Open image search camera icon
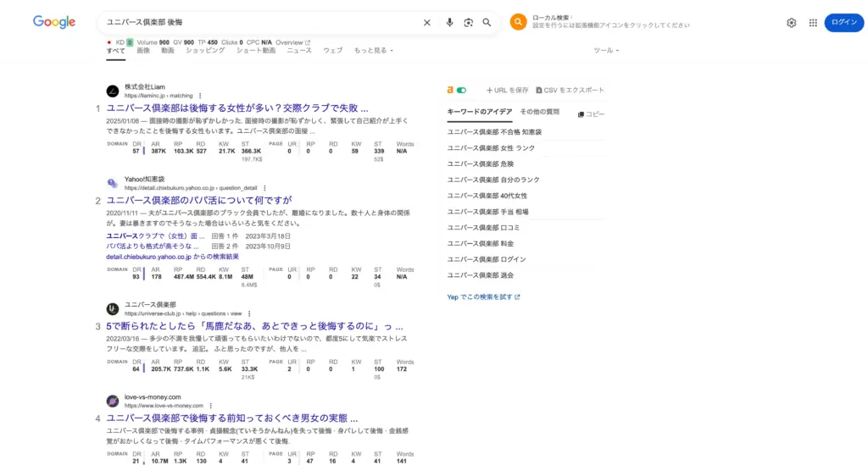Viewport: 868px width, 465px height. tap(468, 23)
